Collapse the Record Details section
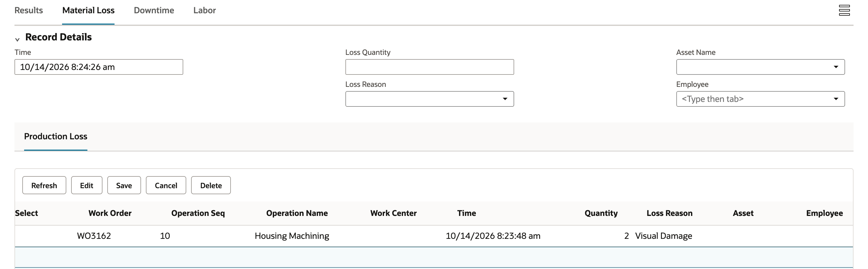Screen dimensions: 868x269 coord(17,40)
